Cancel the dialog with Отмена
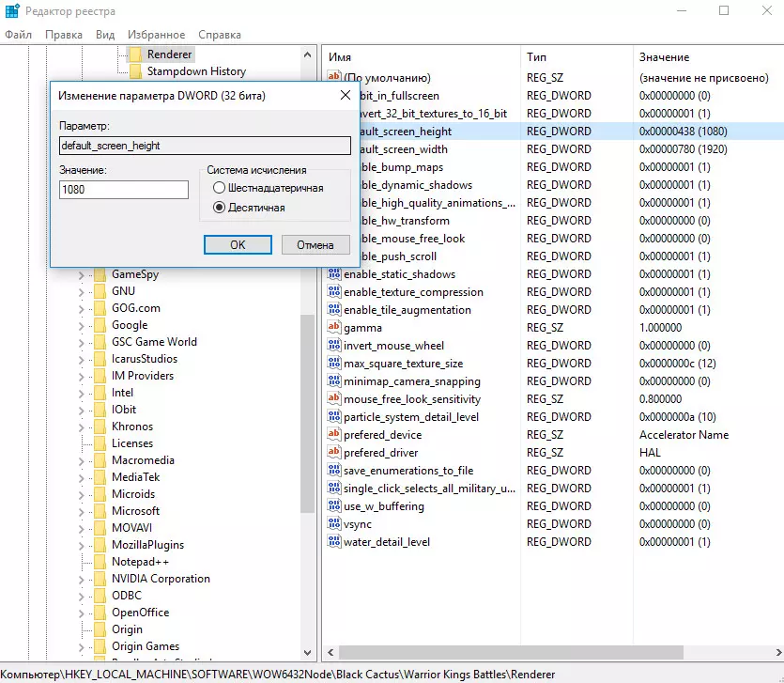This screenshot has width=784, height=683. pos(315,244)
